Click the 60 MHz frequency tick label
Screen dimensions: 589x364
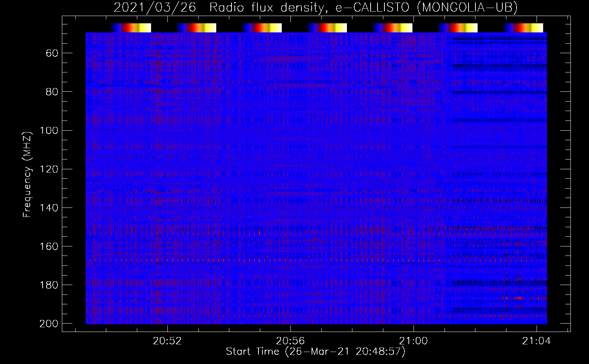coord(52,53)
